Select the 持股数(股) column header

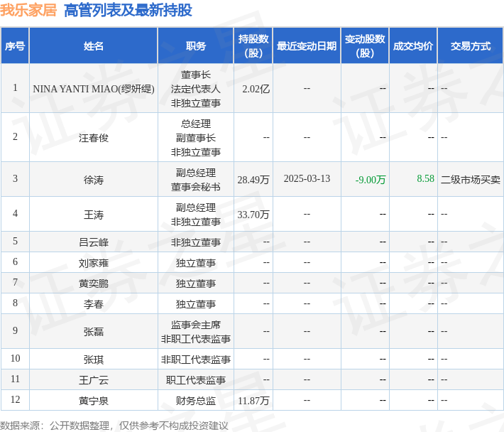click(253, 46)
